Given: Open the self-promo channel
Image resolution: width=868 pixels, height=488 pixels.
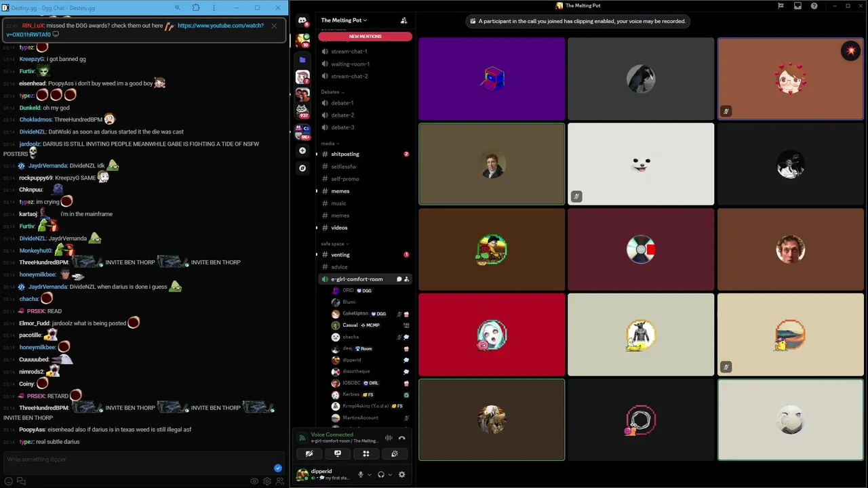Looking at the screenshot, I should pyautogui.click(x=365, y=179).
